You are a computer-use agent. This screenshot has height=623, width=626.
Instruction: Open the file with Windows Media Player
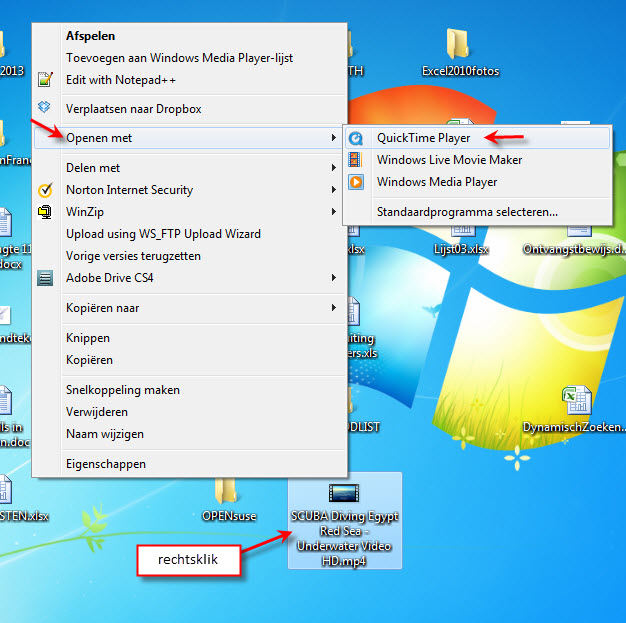[x=478, y=182]
